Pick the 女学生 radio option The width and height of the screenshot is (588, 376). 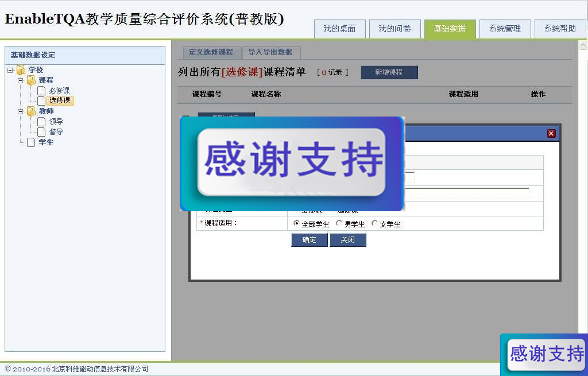pyautogui.click(x=374, y=223)
